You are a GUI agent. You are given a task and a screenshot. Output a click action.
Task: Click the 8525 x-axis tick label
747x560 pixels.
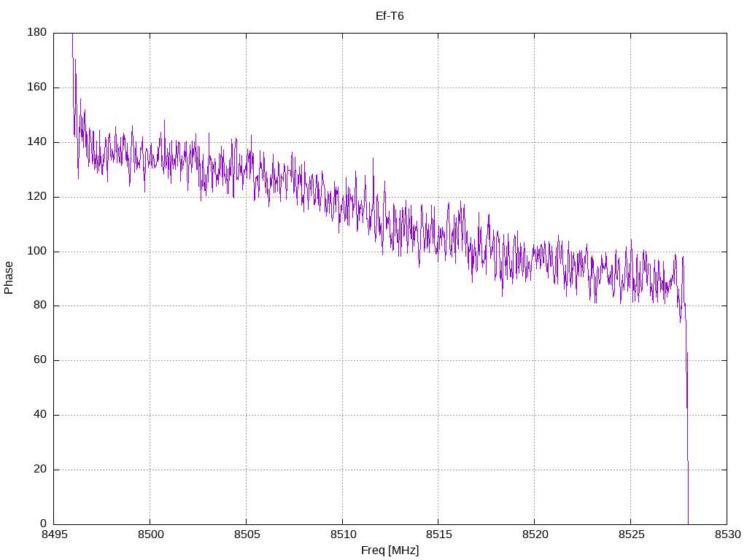[x=631, y=534]
